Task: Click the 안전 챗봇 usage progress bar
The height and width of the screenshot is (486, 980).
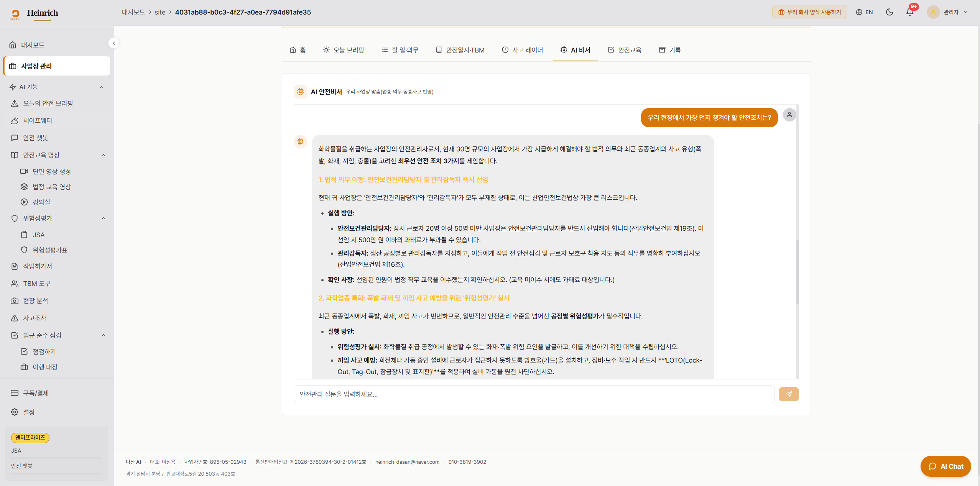Action: click(56, 474)
